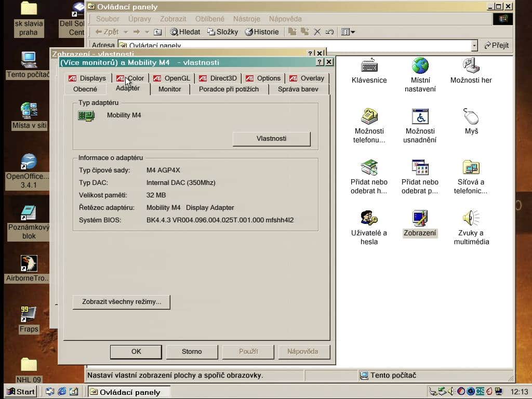Open the views dropdown in toolbar

[x=348, y=32]
